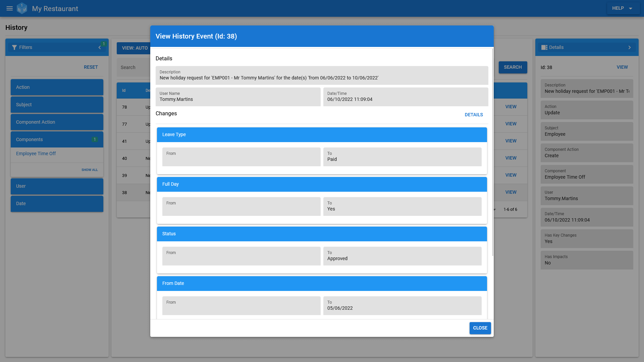
Task: Select the Employee Time Off component filter
Action: [x=36, y=154]
